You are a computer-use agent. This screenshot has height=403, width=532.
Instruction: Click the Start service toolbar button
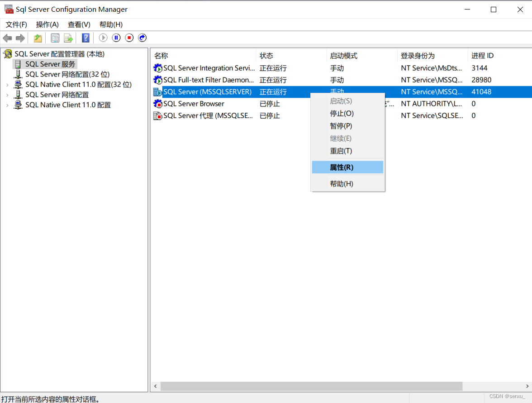[103, 38]
